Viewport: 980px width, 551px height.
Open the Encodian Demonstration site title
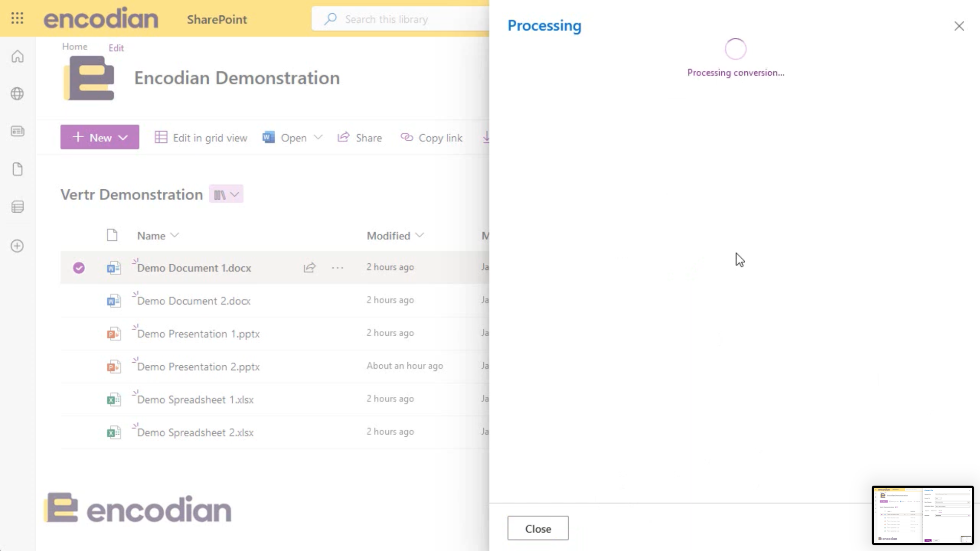(x=237, y=78)
